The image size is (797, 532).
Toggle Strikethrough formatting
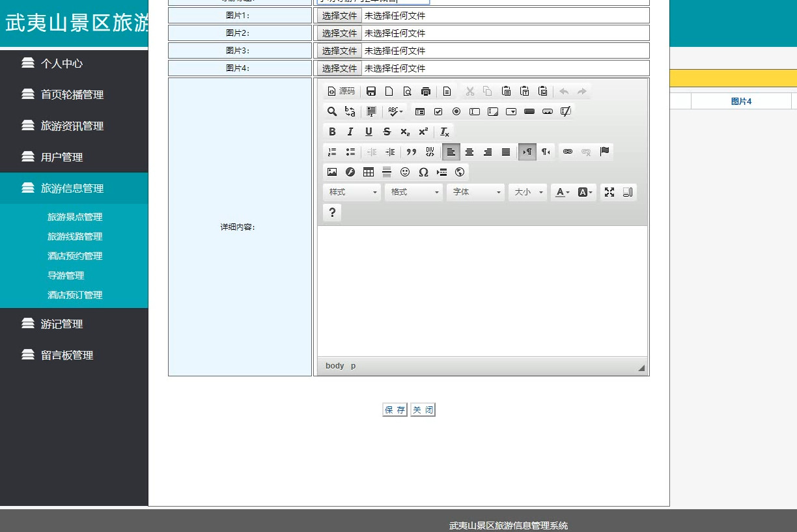(x=387, y=132)
